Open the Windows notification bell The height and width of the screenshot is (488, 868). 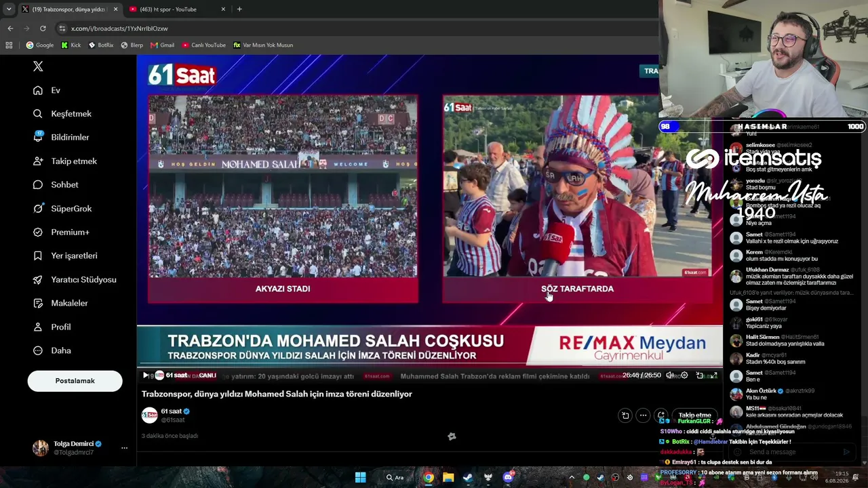857,477
